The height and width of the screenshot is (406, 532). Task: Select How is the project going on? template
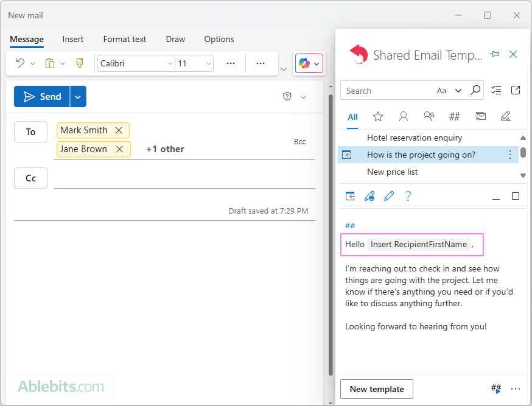click(428, 155)
